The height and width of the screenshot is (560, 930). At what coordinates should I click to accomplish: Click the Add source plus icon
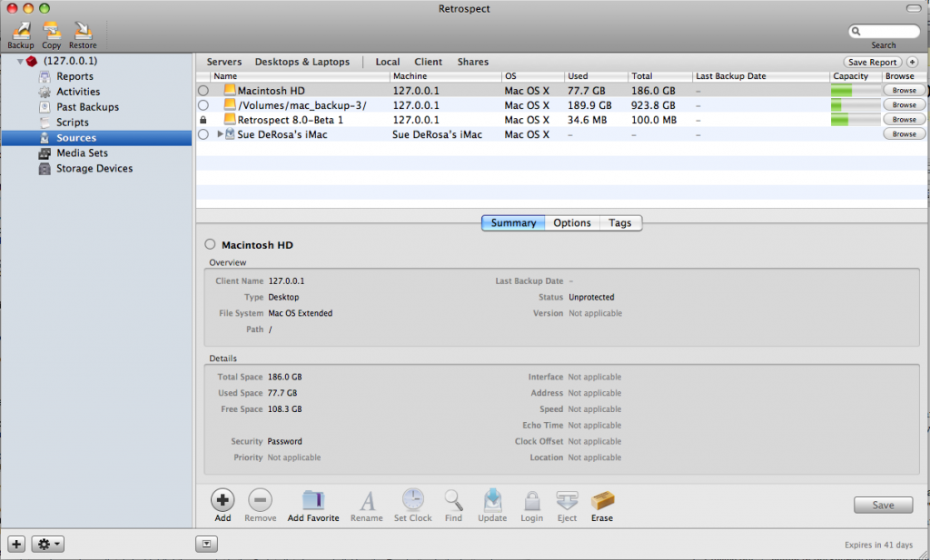(x=223, y=500)
